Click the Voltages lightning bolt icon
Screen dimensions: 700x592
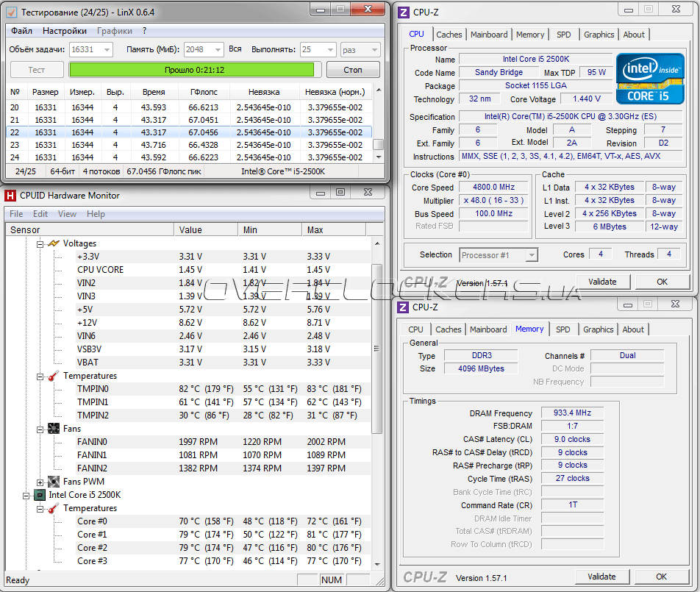53,243
